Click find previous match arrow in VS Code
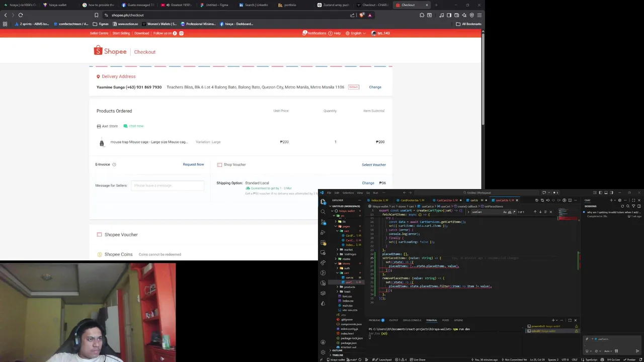Screen dimensions: 644x362 535,212
